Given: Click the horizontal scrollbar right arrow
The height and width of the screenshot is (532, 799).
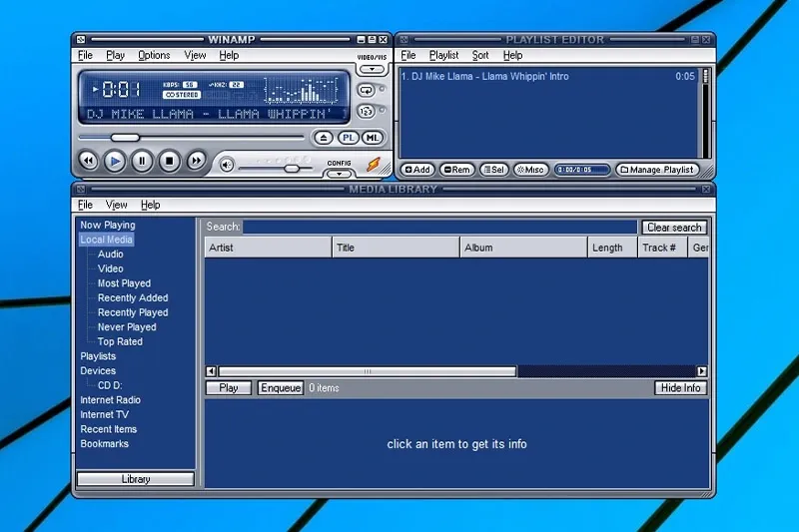Looking at the screenshot, I should point(702,371).
